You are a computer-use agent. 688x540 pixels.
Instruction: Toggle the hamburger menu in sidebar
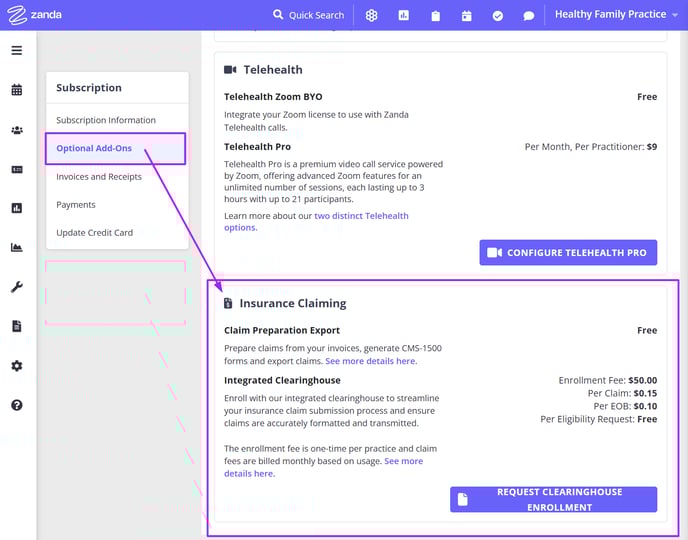(17, 50)
